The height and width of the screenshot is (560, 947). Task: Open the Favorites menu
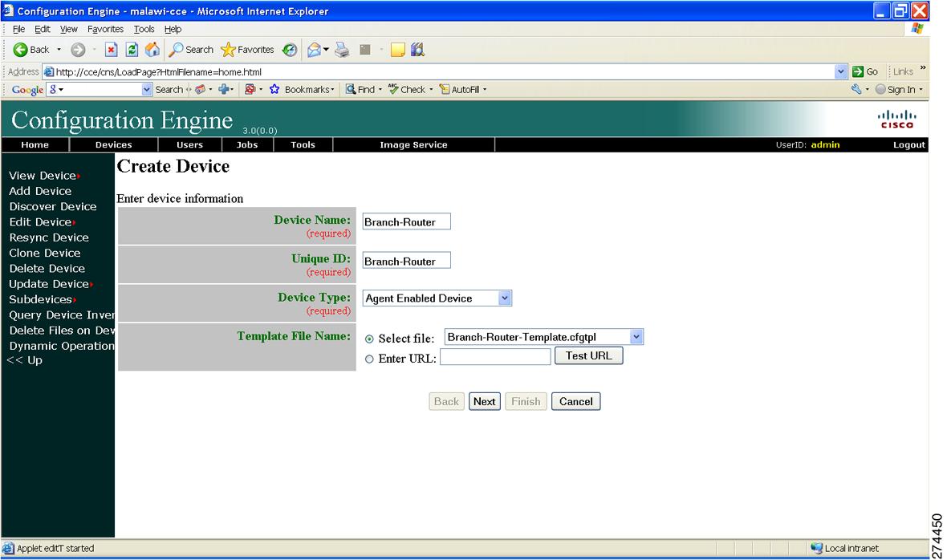105,29
